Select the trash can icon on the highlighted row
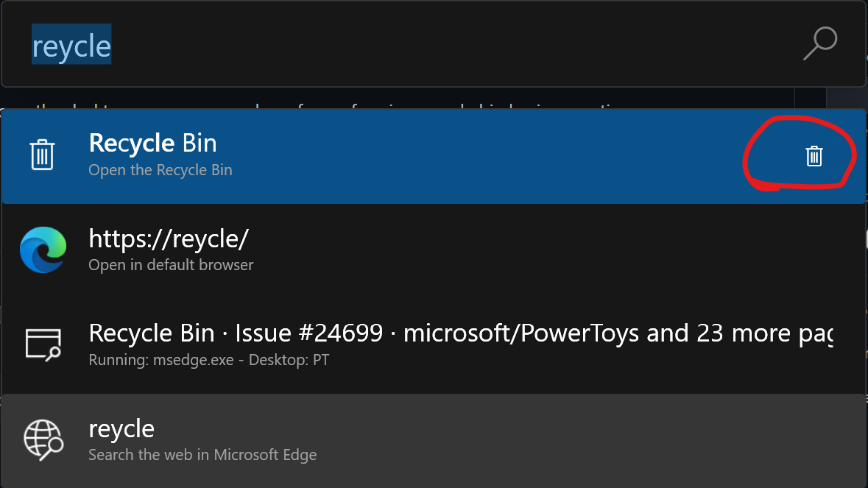This screenshot has height=488, width=868. pyautogui.click(x=43, y=155)
